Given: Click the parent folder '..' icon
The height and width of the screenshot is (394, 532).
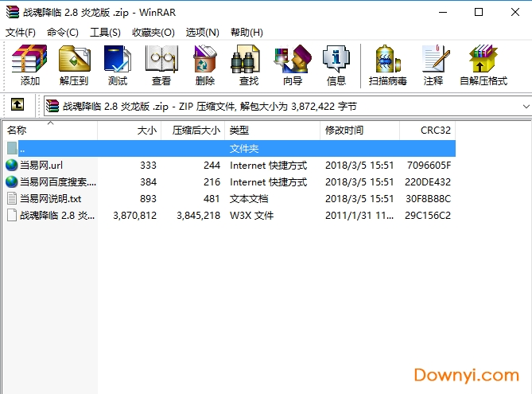Looking at the screenshot, I should pyautogui.click(x=12, y=148).
